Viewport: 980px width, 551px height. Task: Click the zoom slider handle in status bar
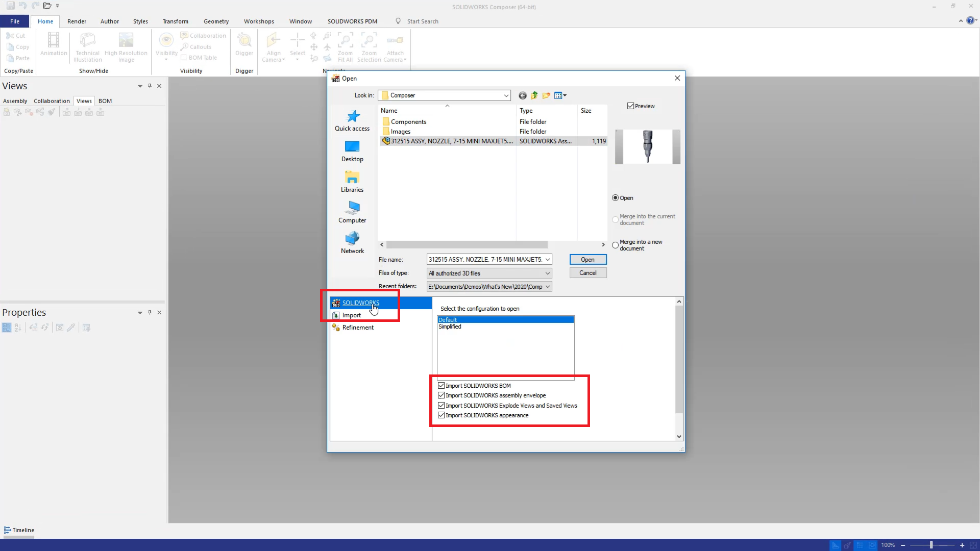click(x=932, y=545)
